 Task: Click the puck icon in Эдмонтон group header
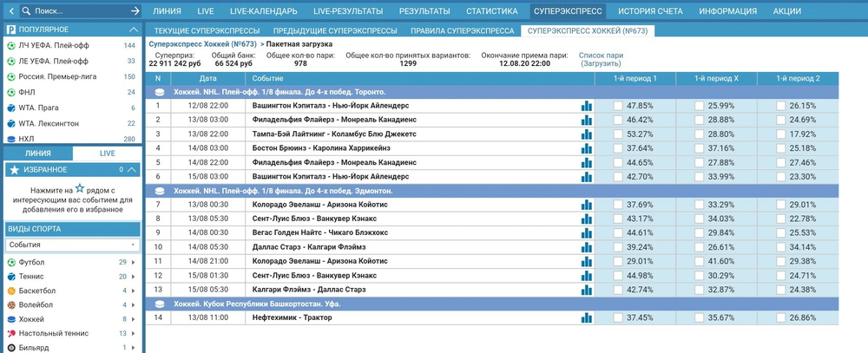pos(160,191)
